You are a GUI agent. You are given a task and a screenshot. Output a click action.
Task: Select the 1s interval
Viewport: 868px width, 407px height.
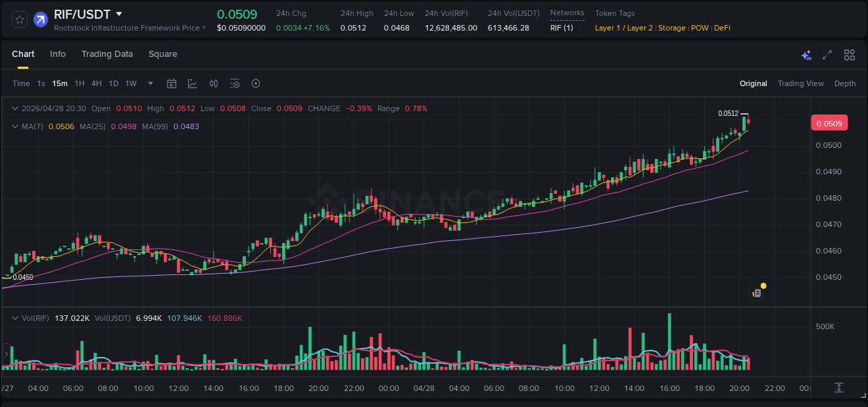point(41,83)
